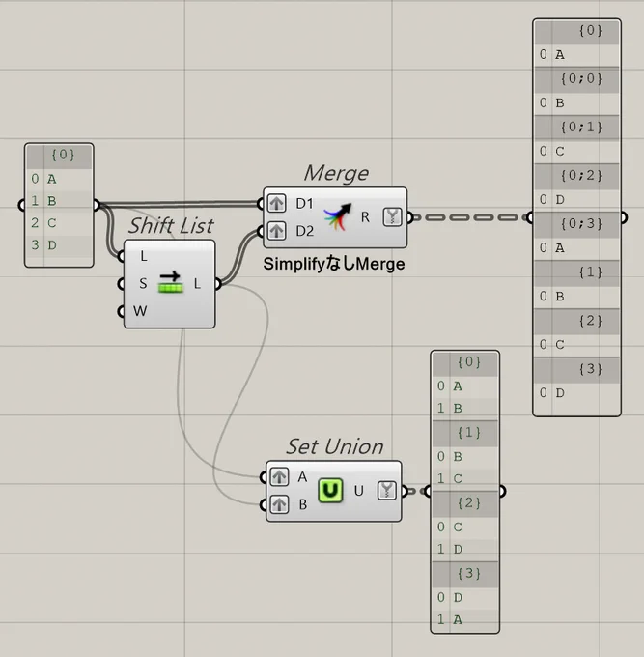Screen dimensions: 644x657
Task: Click the Set Union U output label
Action: coord(359,491)
